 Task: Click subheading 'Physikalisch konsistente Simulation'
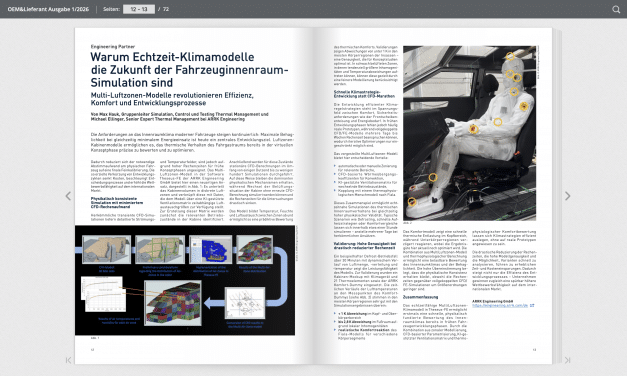[117, 202]
